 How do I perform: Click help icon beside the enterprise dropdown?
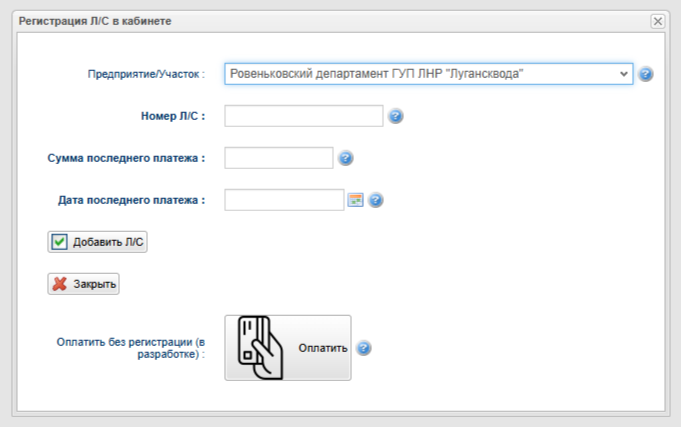click(x=646, y=74)
